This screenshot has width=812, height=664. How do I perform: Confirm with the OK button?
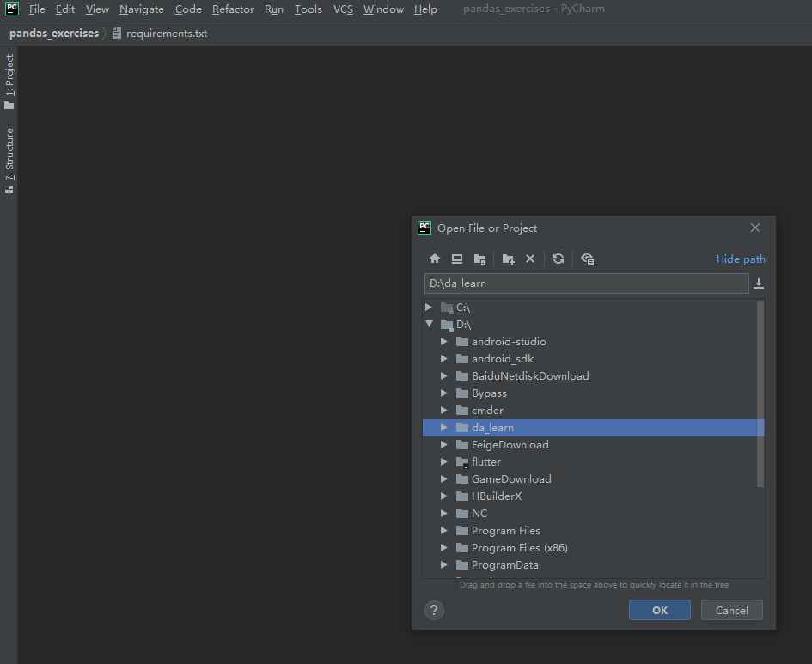(x=660, y=610)
